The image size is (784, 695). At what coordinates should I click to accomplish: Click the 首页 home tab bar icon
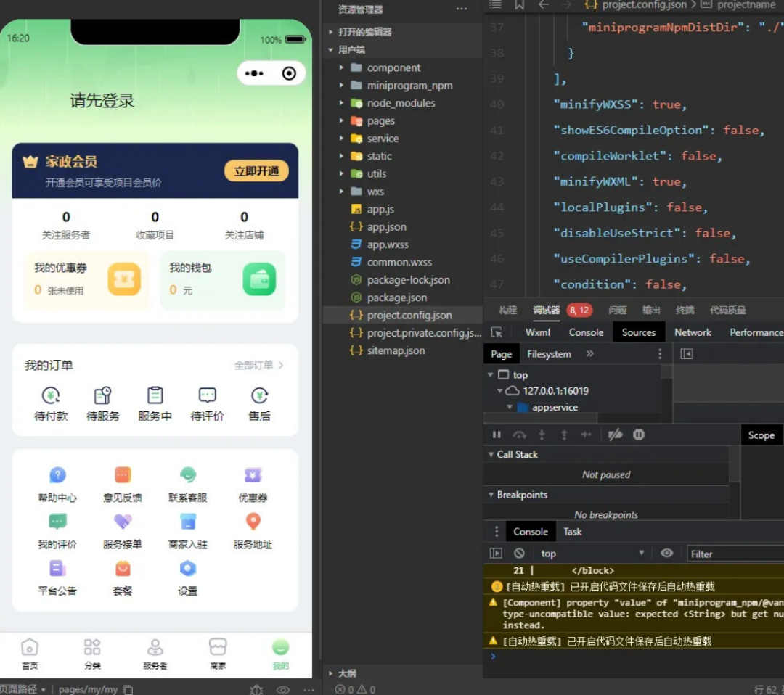[30, 648]
